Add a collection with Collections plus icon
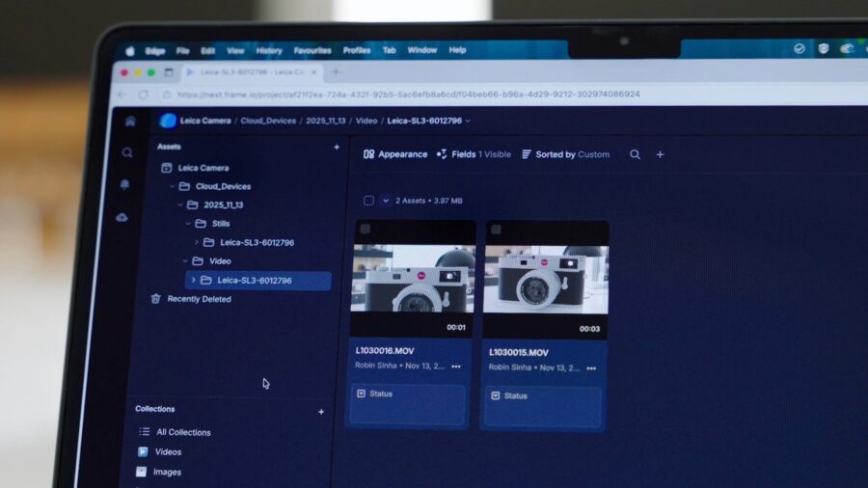Image resolution: width=868 pixels, height=488 pixels. 321,412
